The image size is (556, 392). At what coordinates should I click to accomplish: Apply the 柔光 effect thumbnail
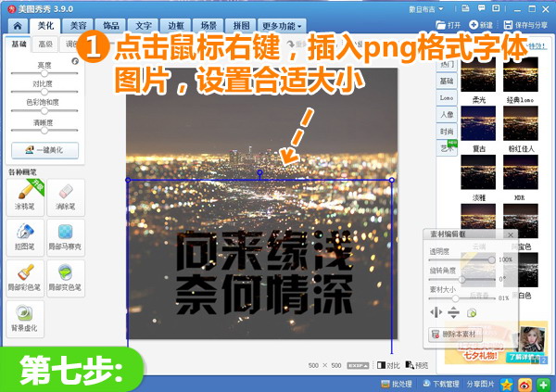point(478,74)
